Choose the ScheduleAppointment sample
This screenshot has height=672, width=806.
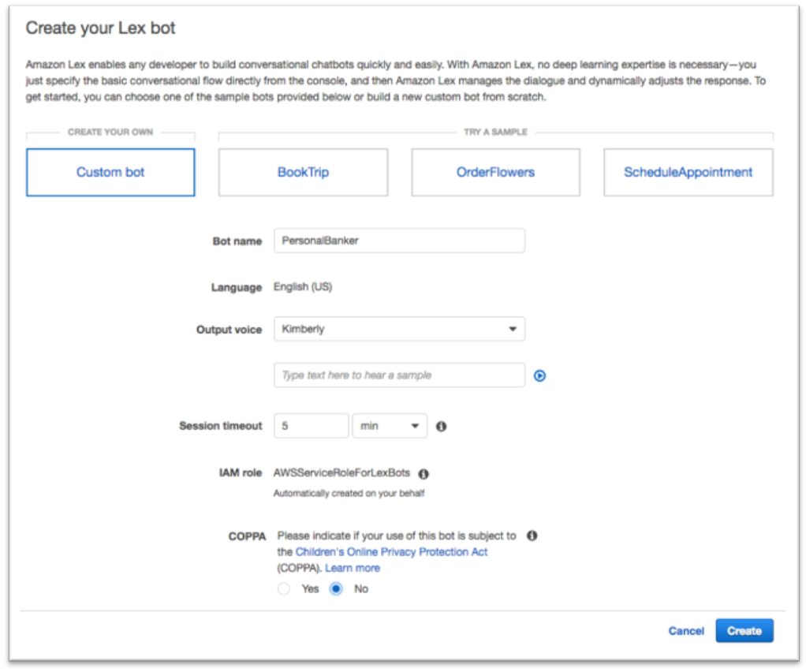(x=688, y=172)
